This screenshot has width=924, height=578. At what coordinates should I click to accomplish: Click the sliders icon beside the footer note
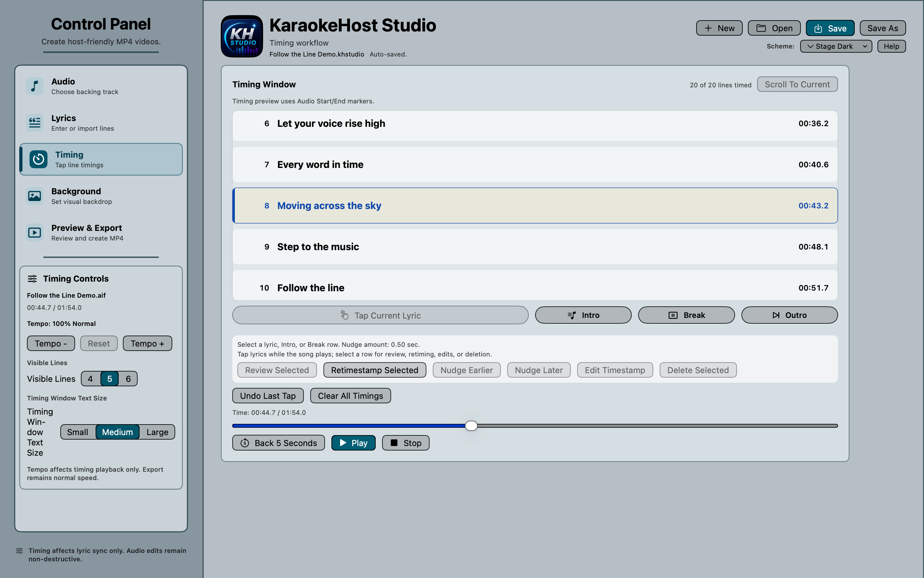[20, 550]
